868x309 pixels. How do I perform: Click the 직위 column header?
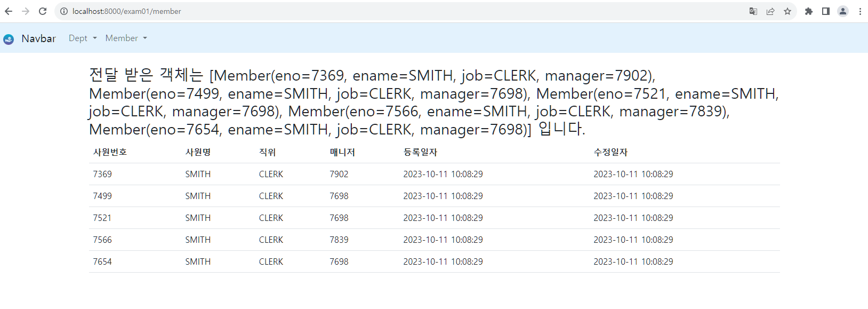point(267,152)
